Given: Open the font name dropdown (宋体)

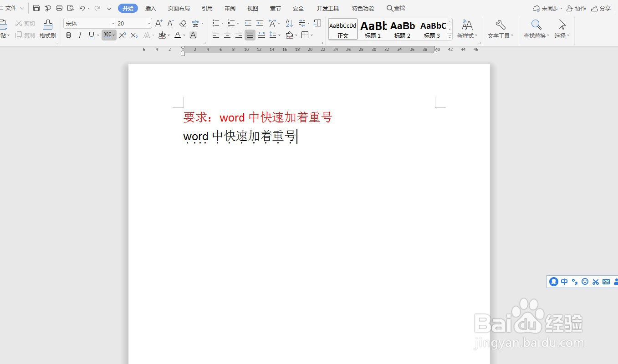Looking at the screenshot, I should pyautogui.click(x=113, y=23).
